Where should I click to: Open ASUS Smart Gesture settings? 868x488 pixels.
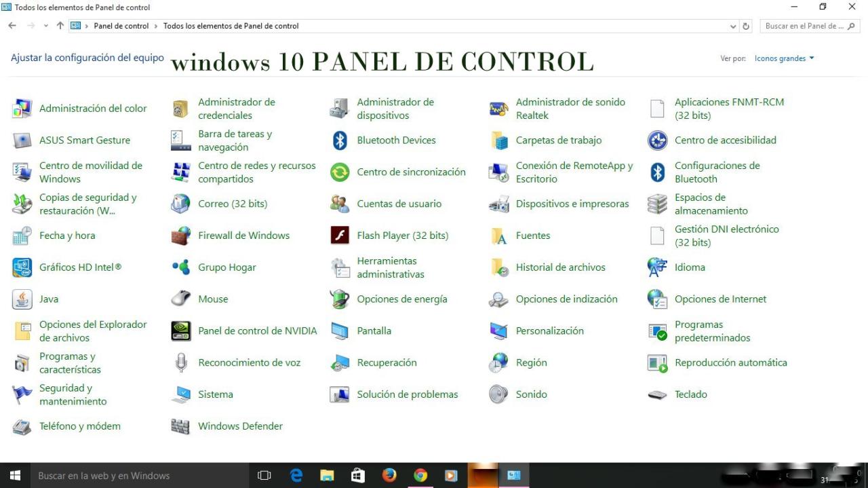pyautogui.click(x=84, y=140)
